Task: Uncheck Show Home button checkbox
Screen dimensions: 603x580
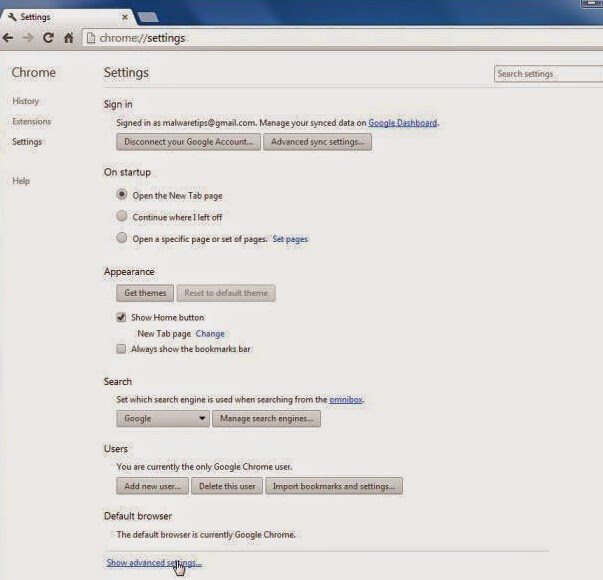Action: click(x=121, y=317)
